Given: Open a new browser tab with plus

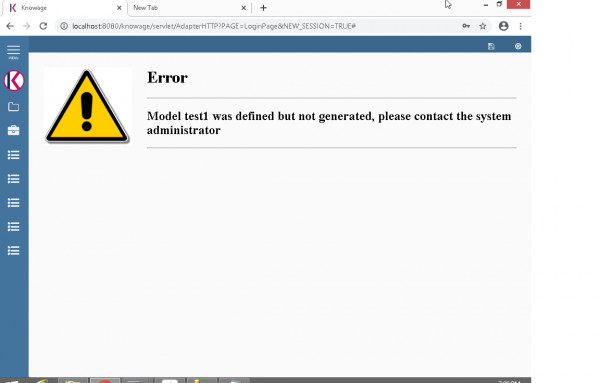Looking at the screenshot, I should [x=263, y=8].
